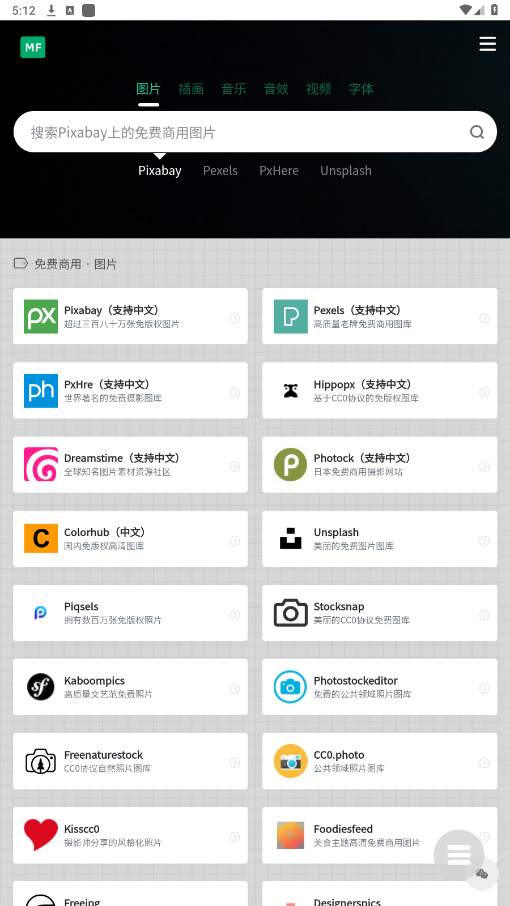
Task: Tap the Piqsels blue P logo
Action: tap(41, 613)
